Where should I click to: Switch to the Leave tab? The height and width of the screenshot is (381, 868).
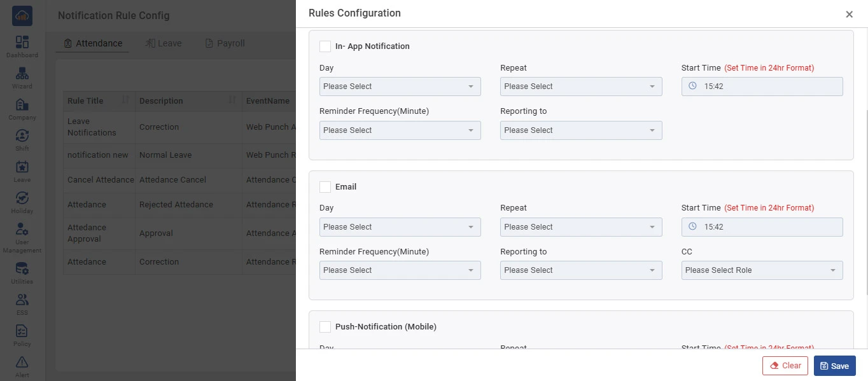pyautogui.click(x=164, y=43)
